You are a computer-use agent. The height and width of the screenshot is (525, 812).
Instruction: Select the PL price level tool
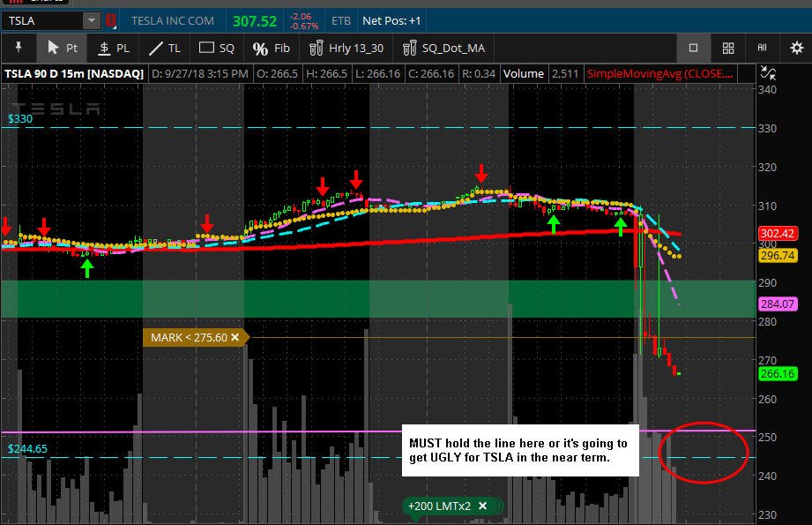tap(114, 49)
